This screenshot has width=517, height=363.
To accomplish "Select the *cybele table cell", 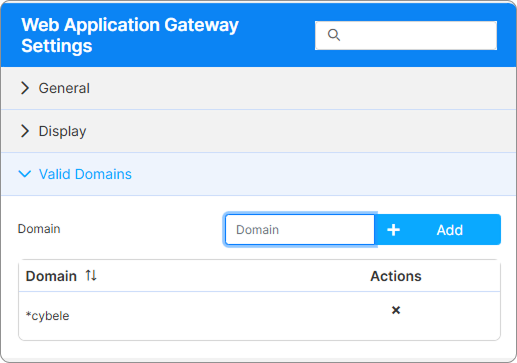I will (47, 316).
